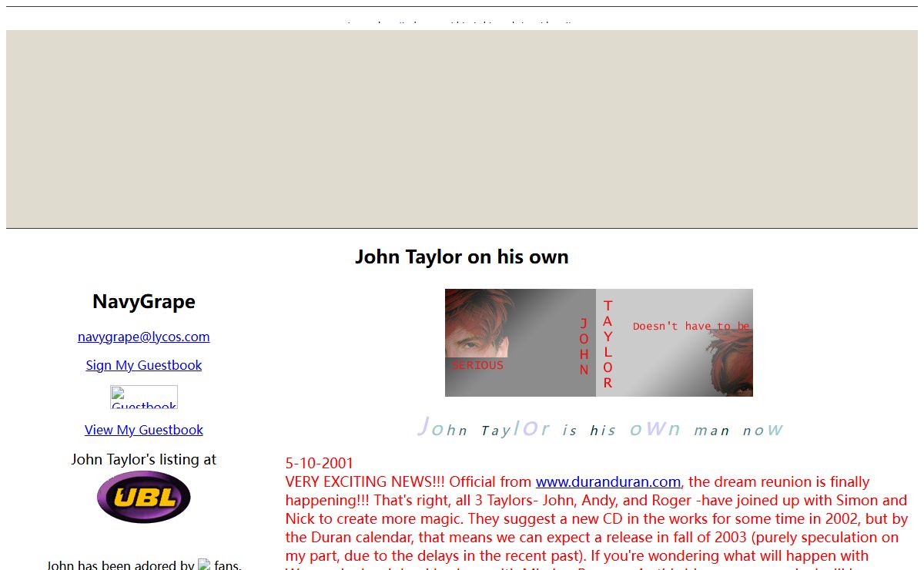Click the John Taylor's listing at text
Viewport: 924px width, 570px height.
(144, 459)
